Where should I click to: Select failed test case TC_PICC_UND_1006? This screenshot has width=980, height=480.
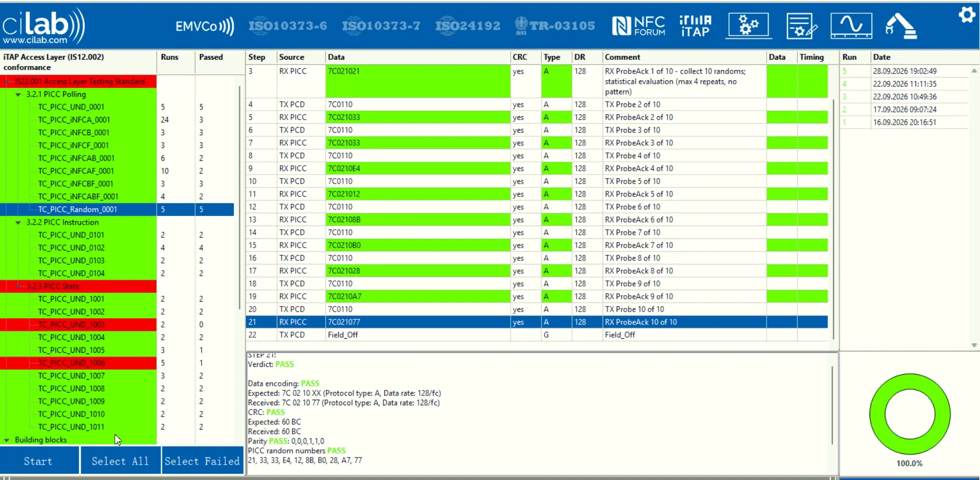(x=71, y=363)
